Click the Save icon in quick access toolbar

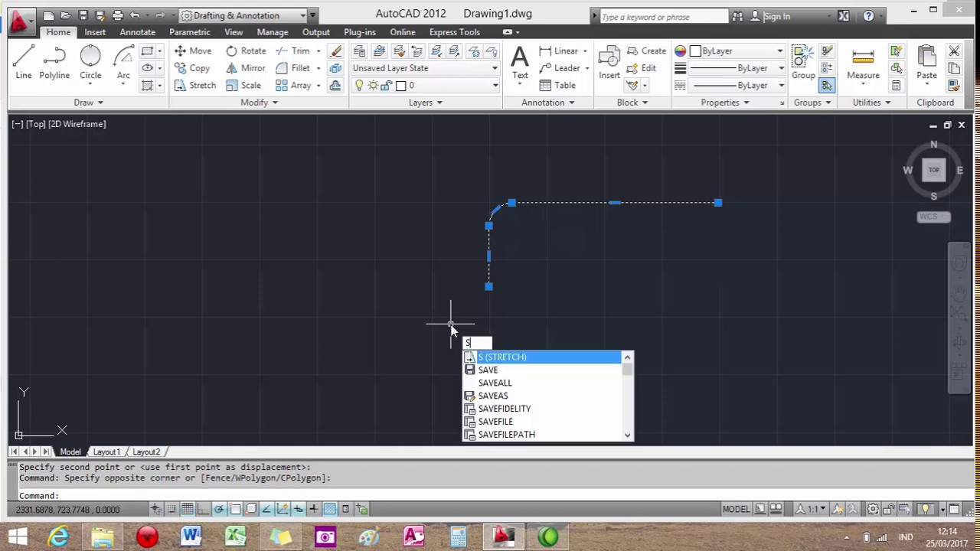coord(83,15)
